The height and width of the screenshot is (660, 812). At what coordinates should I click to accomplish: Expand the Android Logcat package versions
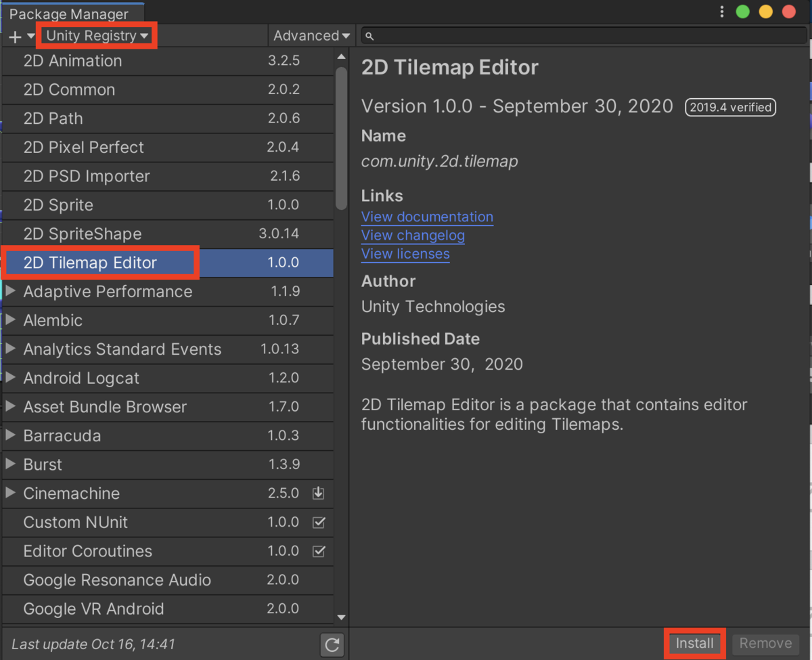coord(10,378)
